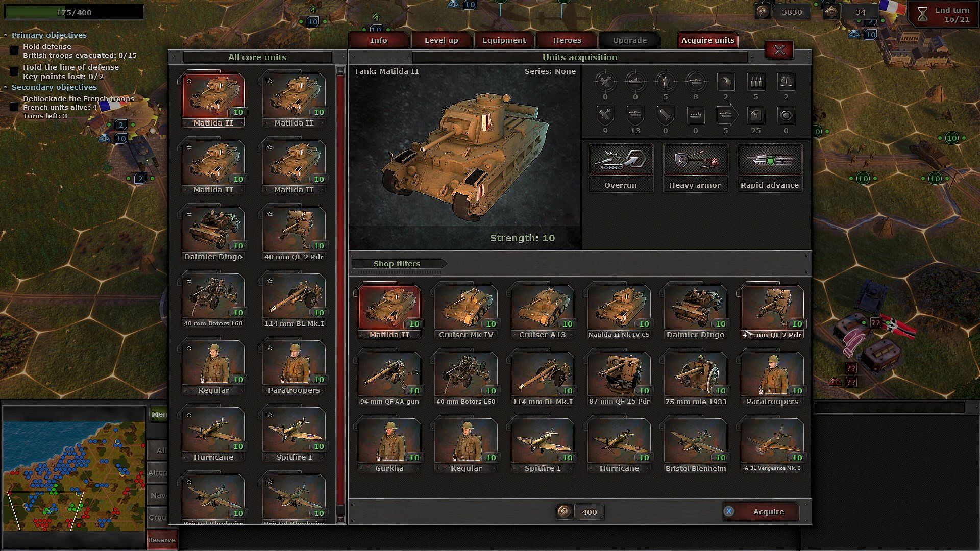This screenshot has height=551, width=980.
Task: Toggle Deblockade the French troops checkbox
Action: tap(14, 107)
